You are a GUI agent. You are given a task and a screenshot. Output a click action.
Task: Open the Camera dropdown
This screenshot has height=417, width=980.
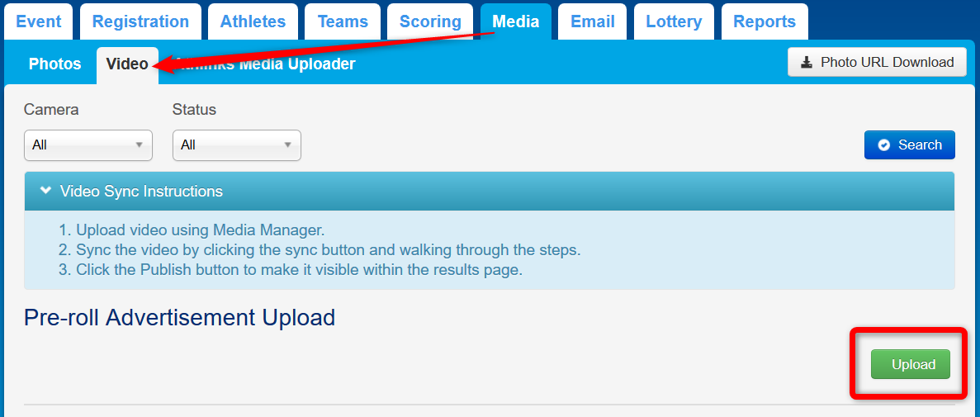pos(88,145)
